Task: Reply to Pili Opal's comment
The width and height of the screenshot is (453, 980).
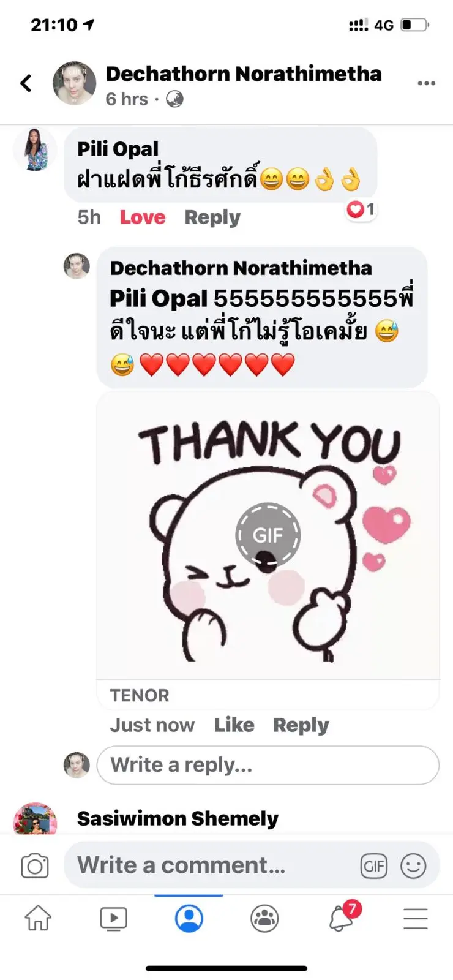Action: coord(212,217)
